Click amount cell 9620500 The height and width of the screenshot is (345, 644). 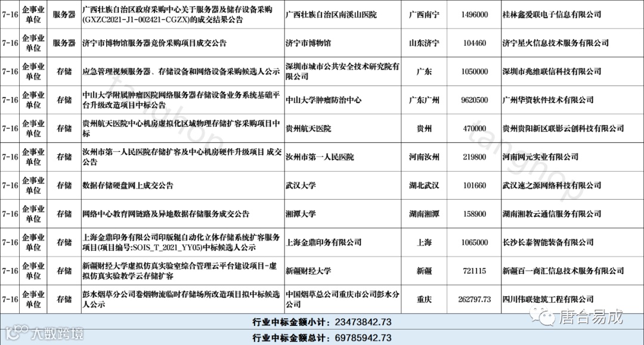click(x=475, y=100)
